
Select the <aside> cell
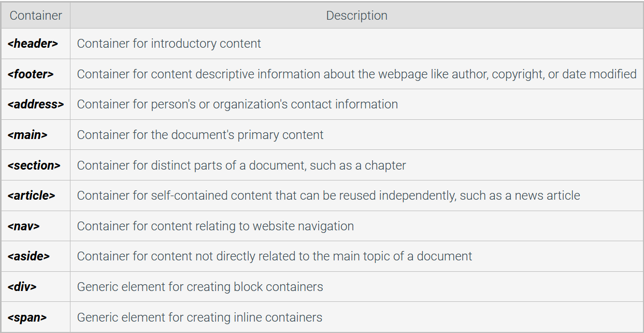click(x=36, y=256)
